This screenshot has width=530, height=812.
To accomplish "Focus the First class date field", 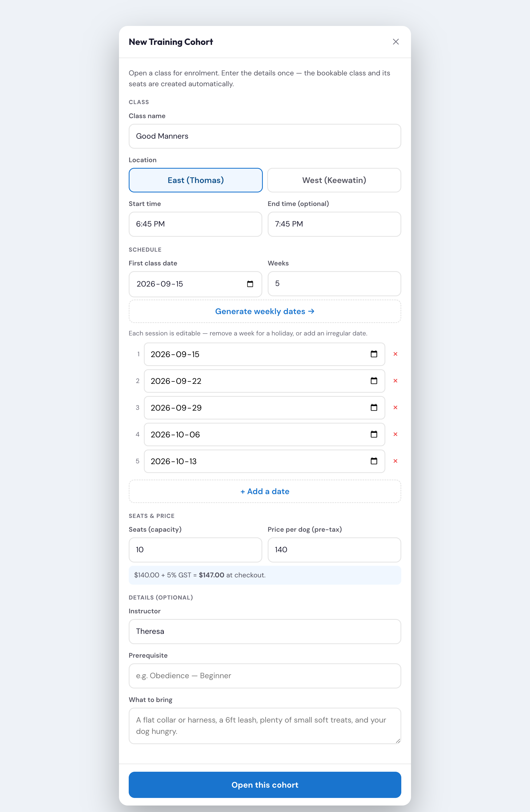I will 195,284.
